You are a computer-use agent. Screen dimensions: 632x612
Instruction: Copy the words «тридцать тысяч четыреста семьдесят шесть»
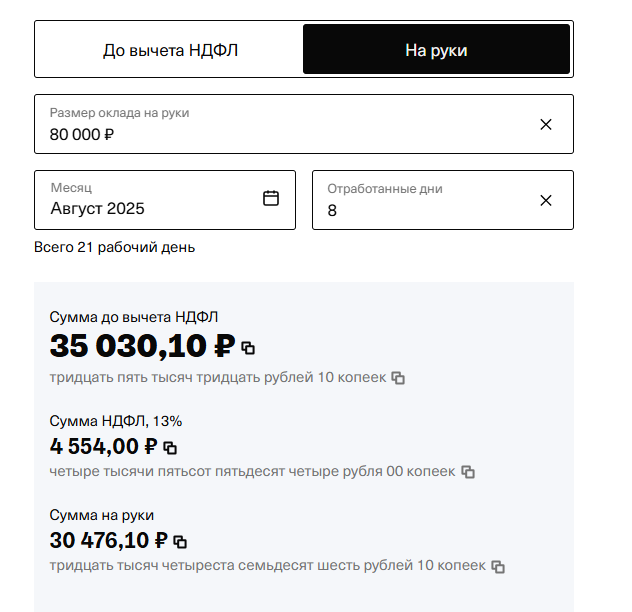(498, 566)
